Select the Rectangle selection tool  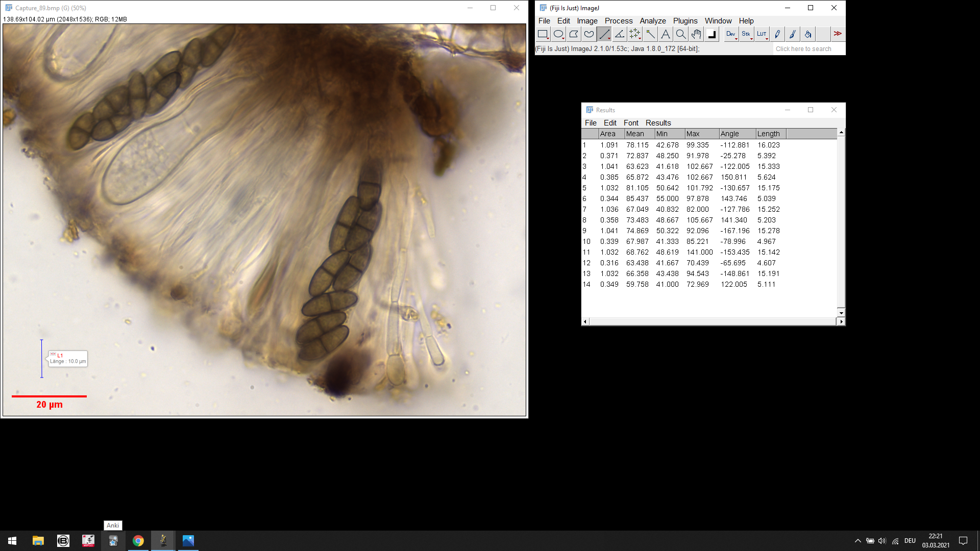[543, 34]
